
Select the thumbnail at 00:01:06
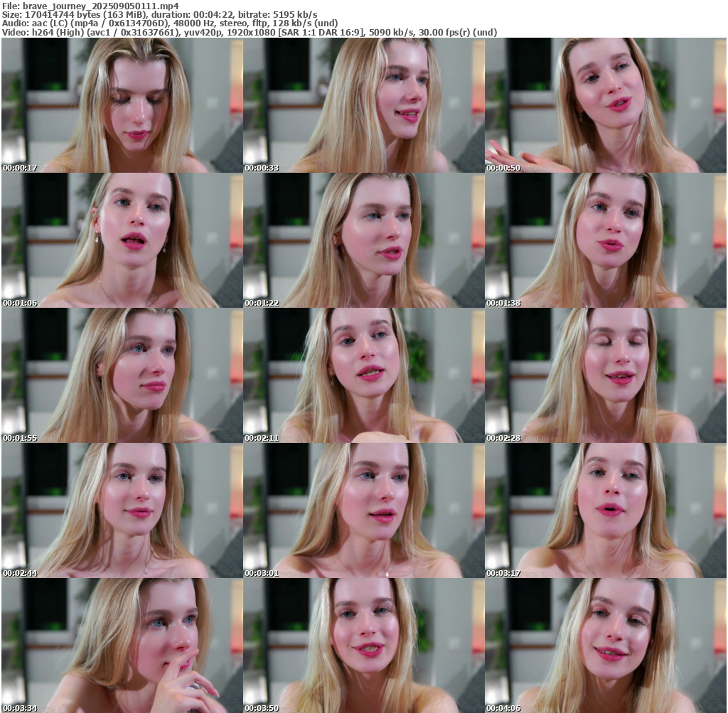(x=122, y=240)
